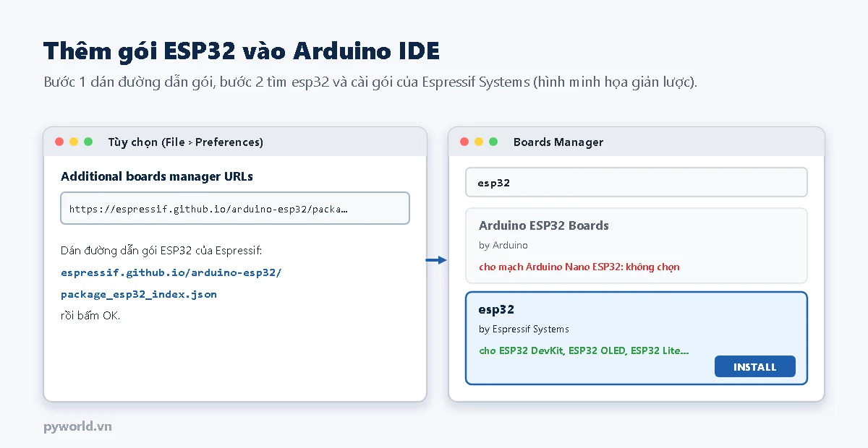Maximize Boards Manager with the green dot

click(x=493, y=142)
